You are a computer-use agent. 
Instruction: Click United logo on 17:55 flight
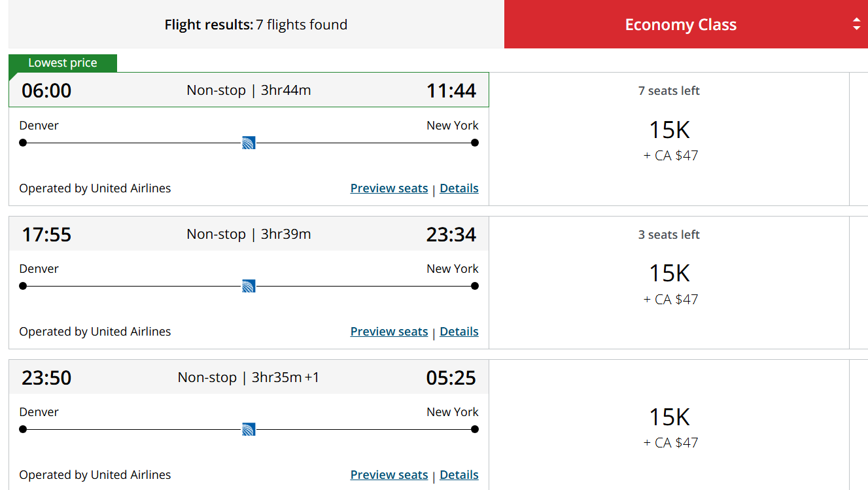[x=249, y=286]
